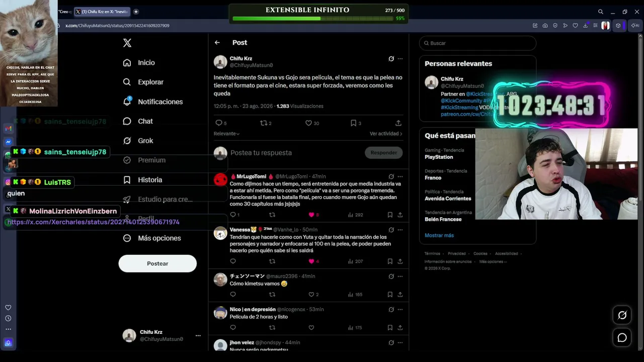Go back using the Post header arrow
Screen dimensions: 644x362
[217, 43]
